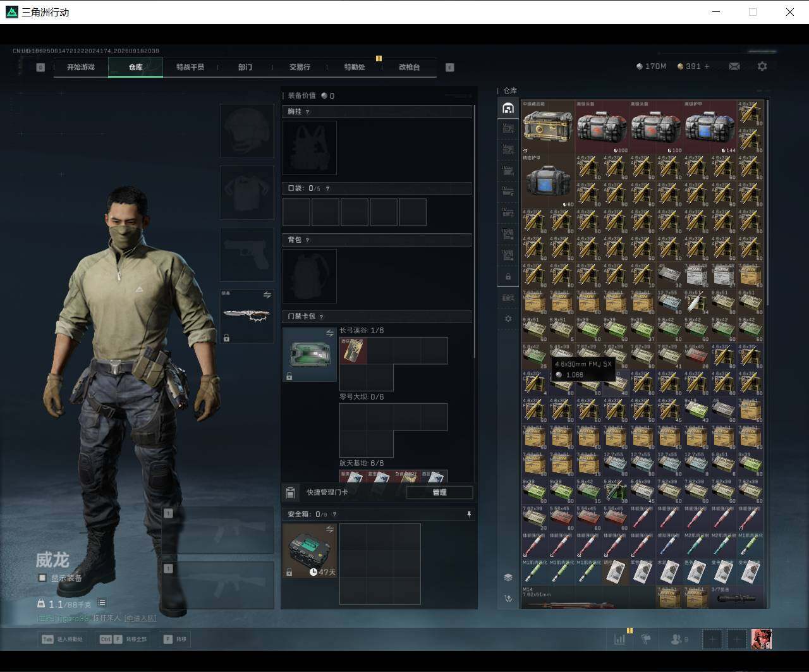Open the settings gear in the top bar

pos(762,66)
